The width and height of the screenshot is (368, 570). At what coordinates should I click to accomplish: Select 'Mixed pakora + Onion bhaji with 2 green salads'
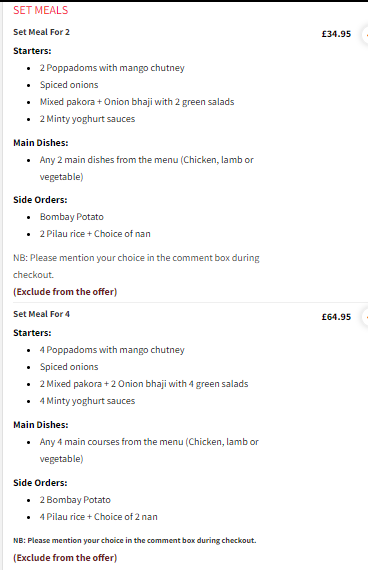coord(137,102)
